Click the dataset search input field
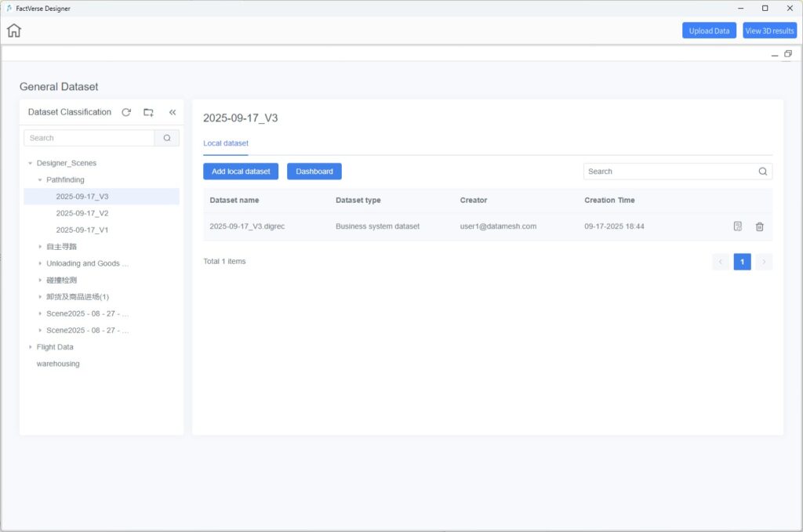Viewport: 803px width, 532px height. point(670,172)
